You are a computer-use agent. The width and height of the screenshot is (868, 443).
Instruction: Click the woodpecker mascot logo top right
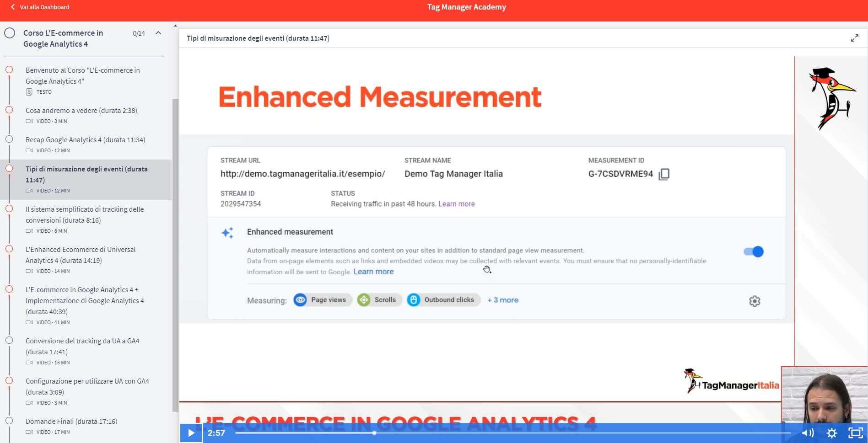pyautogui.click(x=832, y=99)
